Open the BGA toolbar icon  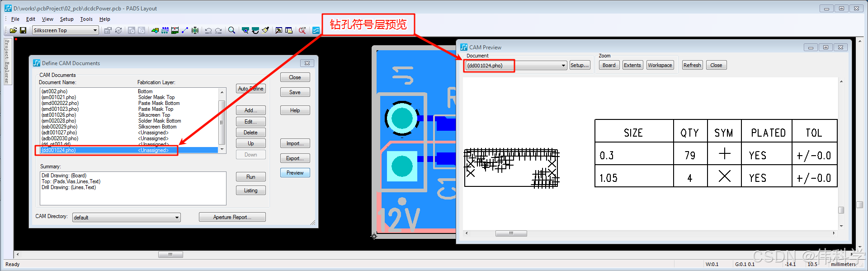click(x=195, y=30)
